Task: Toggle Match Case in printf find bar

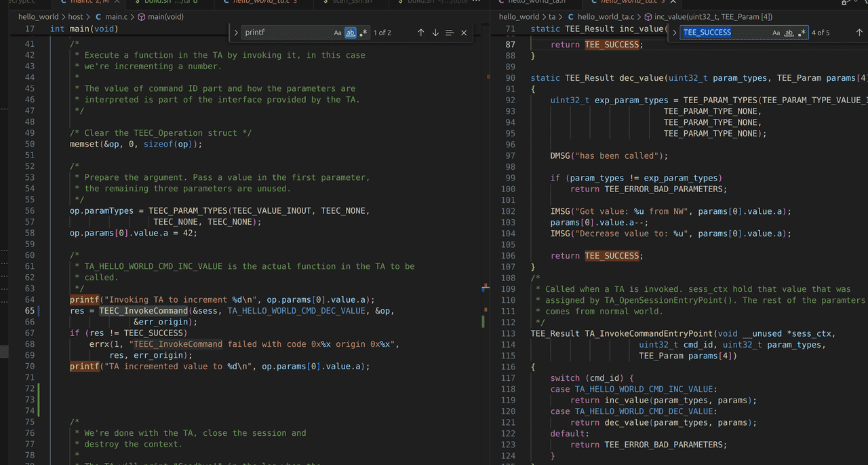Action: (338, 33)
